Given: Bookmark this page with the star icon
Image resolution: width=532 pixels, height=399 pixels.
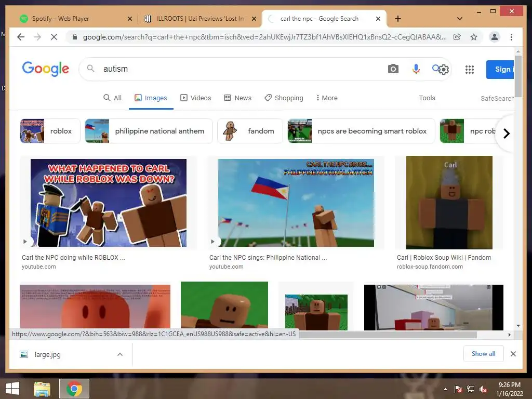Looking at the screenshot, I should [474, 37].
